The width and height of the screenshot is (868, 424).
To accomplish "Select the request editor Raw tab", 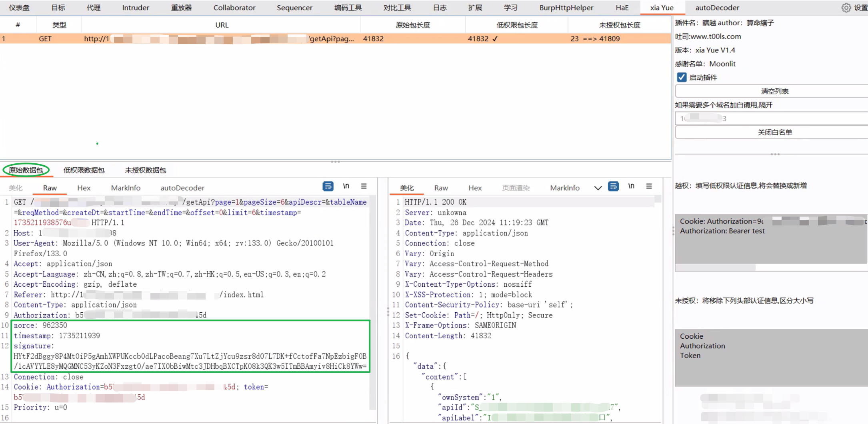I will click(50, 188).
